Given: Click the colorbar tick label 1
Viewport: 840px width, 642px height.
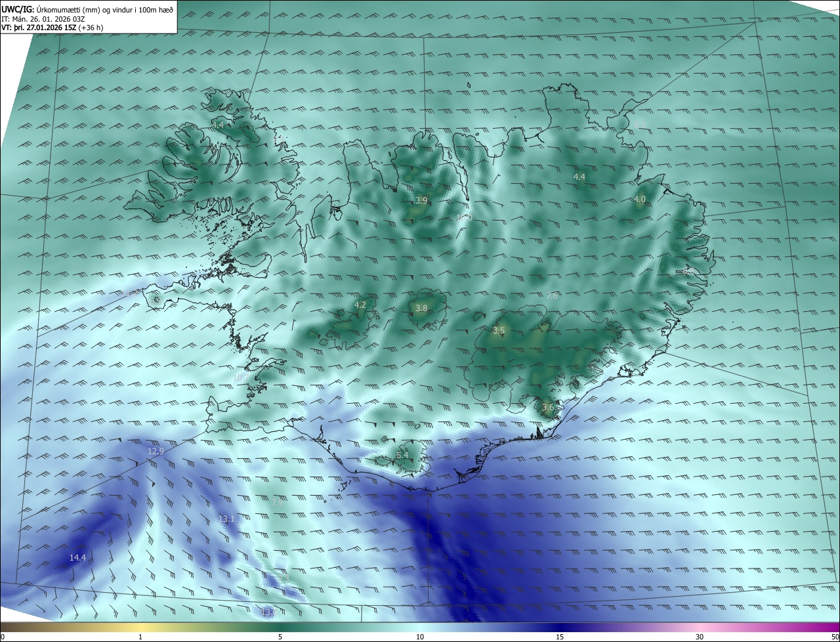Looking at the screenshot, I should pyautogui.click(x=141, y=637).
